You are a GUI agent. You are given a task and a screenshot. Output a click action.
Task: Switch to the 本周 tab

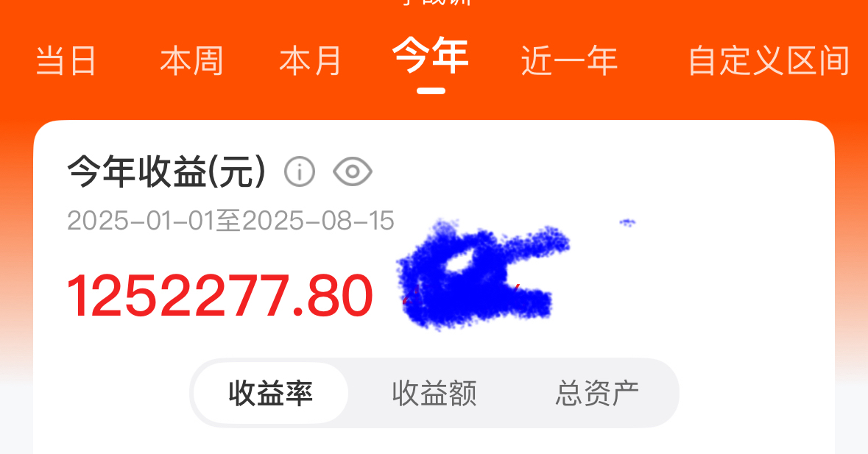coord(191,61)
